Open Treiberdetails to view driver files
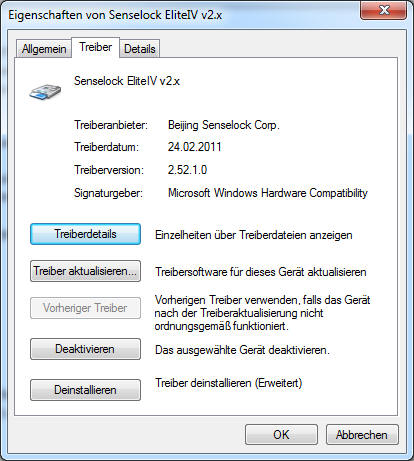Viewport: 414px width, 461px height. pos(85,234)
